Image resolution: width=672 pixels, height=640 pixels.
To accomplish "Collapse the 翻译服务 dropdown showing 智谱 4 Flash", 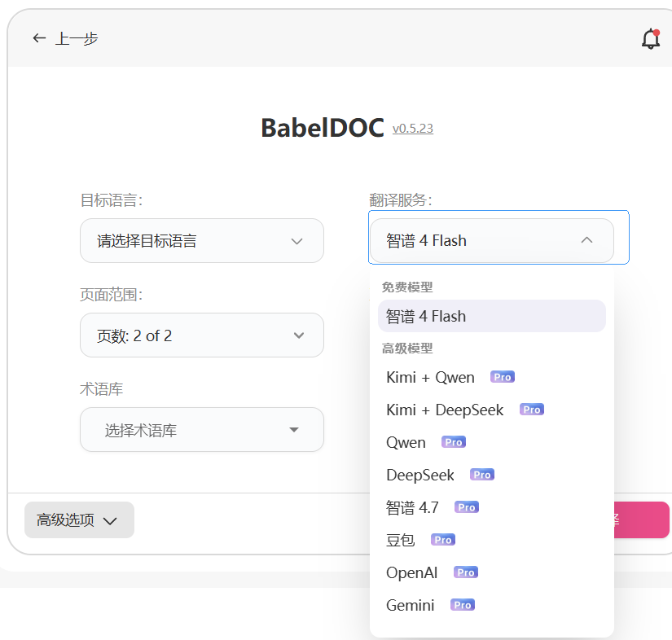I will click(492, 241).
